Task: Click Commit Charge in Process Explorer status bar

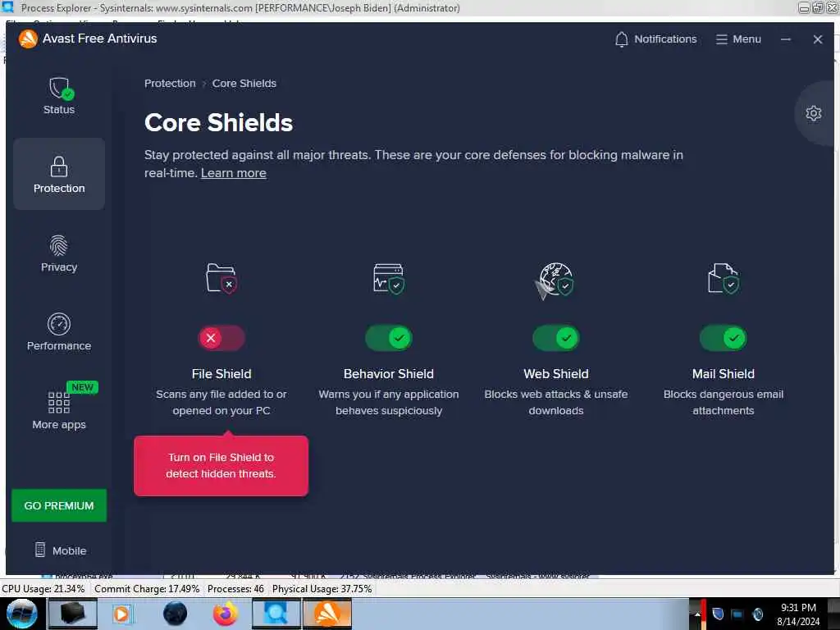Action: point(147,589)
